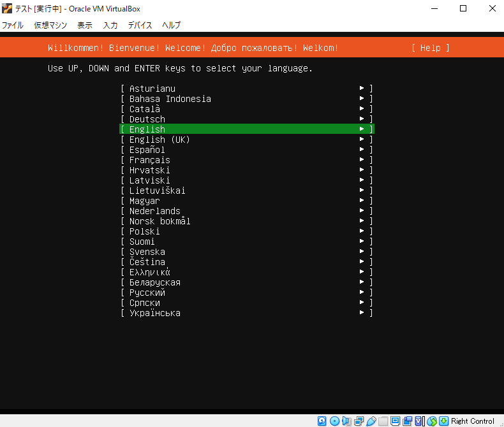Click the Right Control host key label
Screen dimensions: 504x427
click(473, 421)
